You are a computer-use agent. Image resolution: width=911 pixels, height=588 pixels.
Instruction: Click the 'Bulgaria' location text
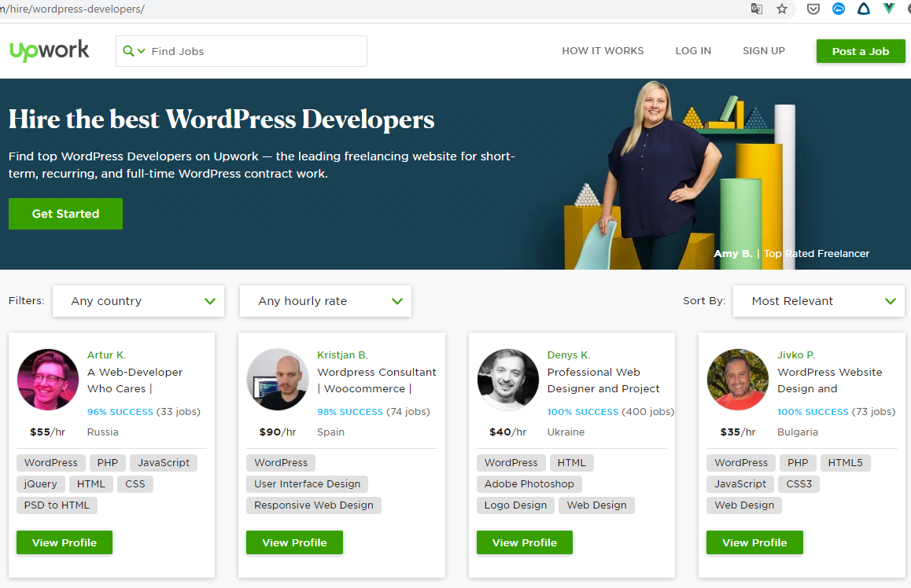(798, 432)
